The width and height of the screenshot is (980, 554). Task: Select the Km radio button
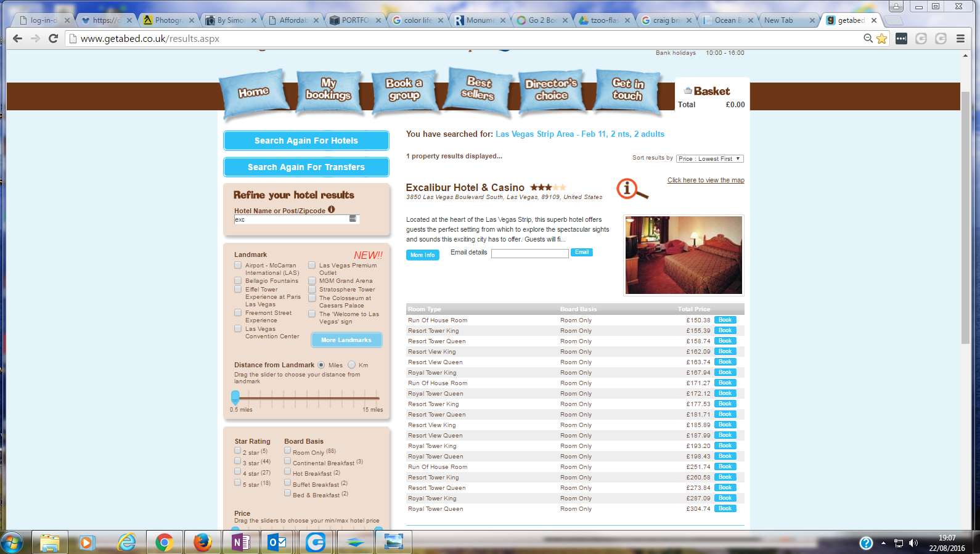click(351, 365)
